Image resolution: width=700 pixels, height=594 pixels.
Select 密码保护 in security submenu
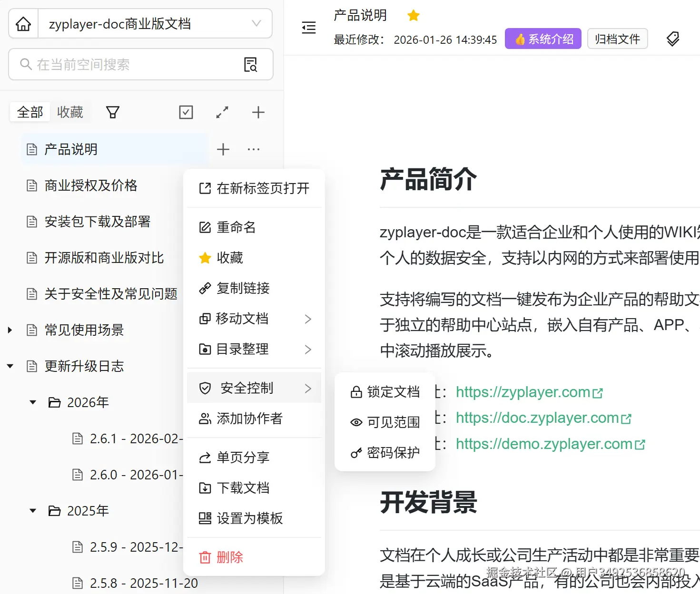(x=385, y=453)
